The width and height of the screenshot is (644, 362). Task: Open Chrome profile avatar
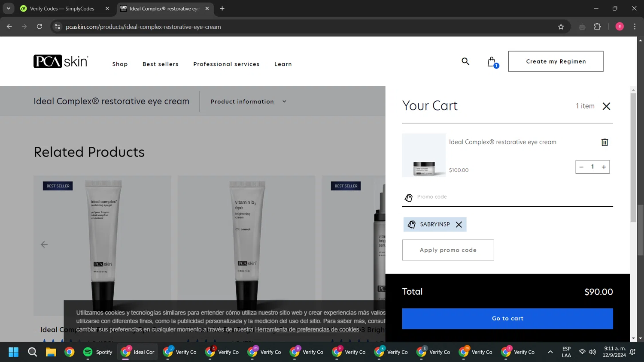coord(620,27)
